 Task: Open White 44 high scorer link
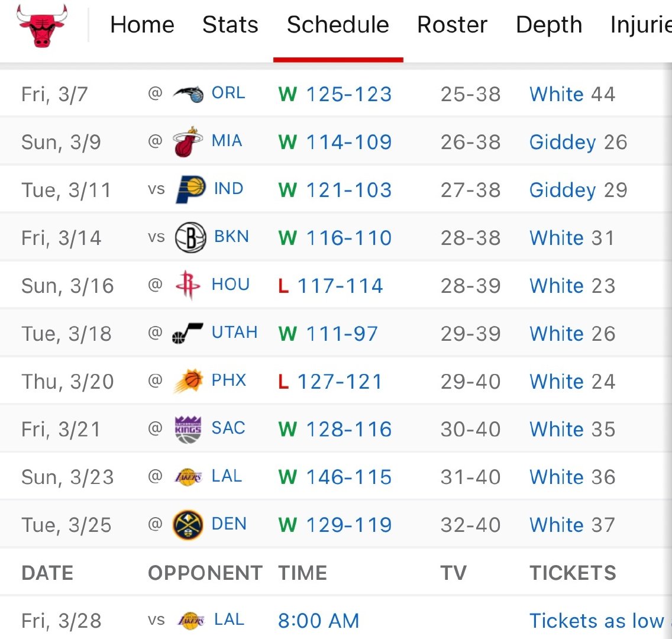click(572, 94)
